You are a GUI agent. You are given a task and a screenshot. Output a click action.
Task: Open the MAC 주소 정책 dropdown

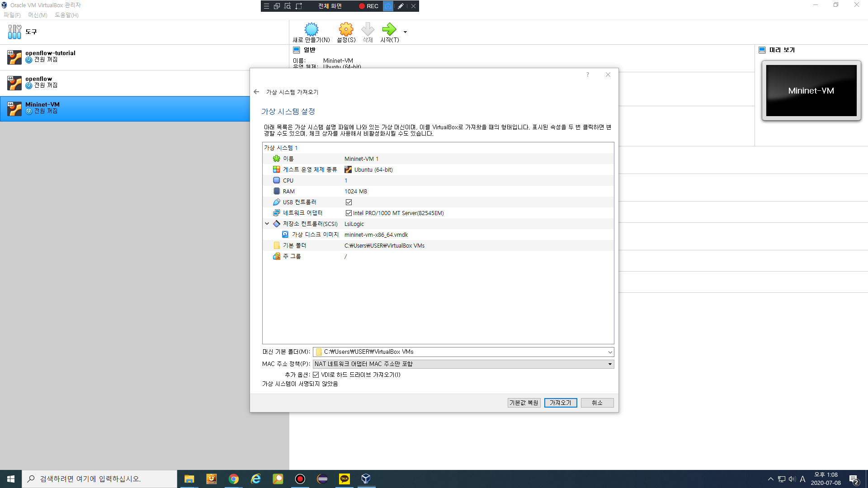(463, 364)
